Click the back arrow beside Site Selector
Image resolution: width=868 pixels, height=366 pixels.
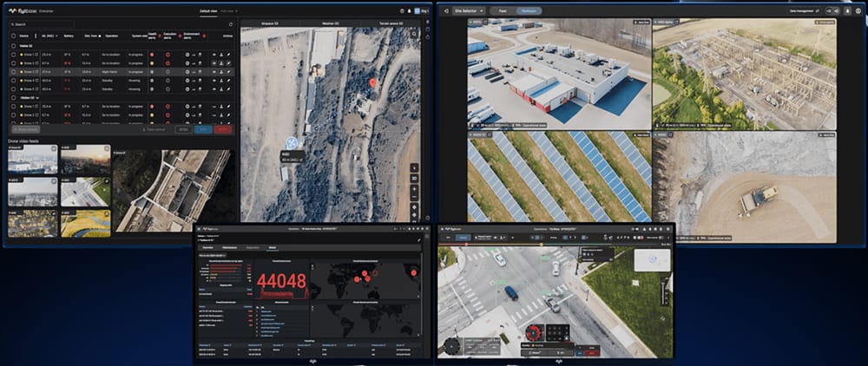(446, 10)
